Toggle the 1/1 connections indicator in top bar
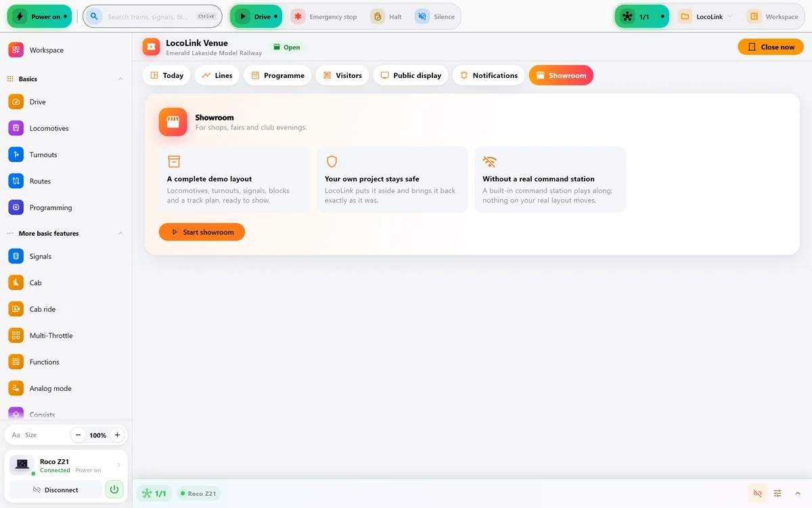 pos(641,16)
